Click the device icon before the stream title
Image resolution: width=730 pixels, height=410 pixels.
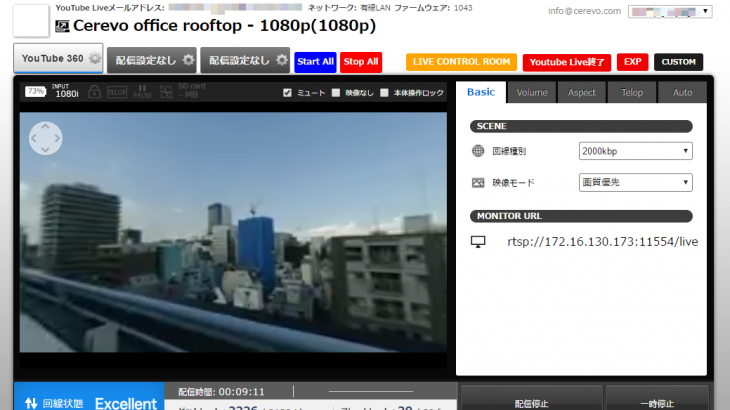click(62, 26)
